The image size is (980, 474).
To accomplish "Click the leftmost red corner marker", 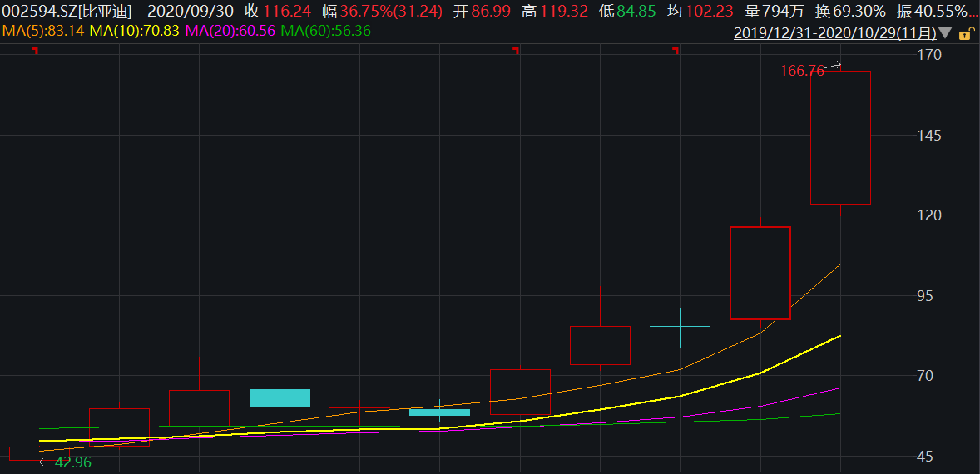I will [35, 52].
